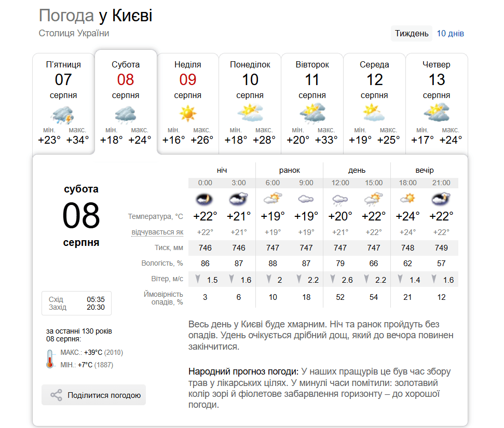
Task: Click the Погода у Києві heading
Action: [96, 16]
